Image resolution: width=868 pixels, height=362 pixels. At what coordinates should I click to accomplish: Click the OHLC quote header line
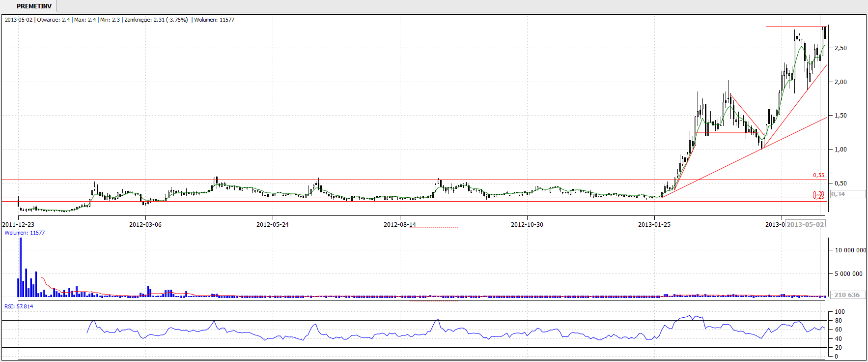(x=119, y=20)
